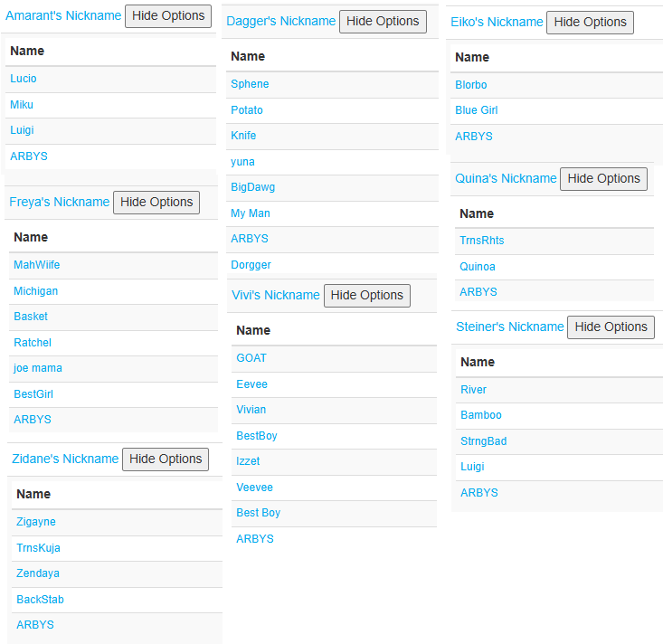Choose ARBYS under Eiko's Nickname
Image resolution: width=663 pixels, height=644 pixels.
[x=474, y=137]
